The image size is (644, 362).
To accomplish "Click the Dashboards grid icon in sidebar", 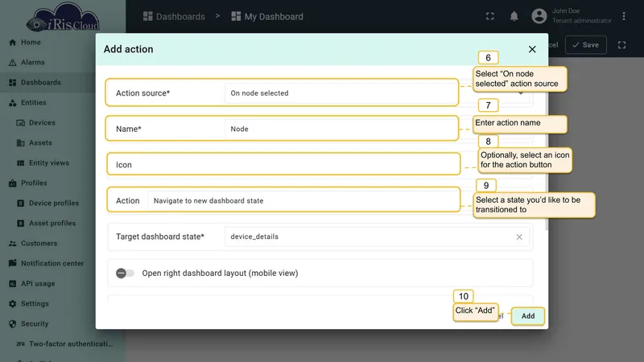I will (x=12, y=83).
